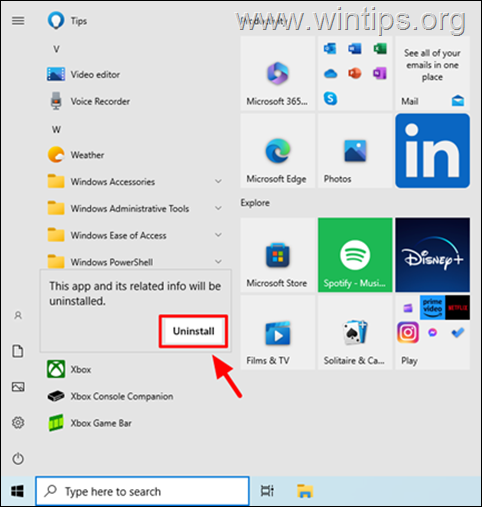This screenshot has height=507, width=482.
Task: Open Xbox Console Companion
Action: point(133,396)
